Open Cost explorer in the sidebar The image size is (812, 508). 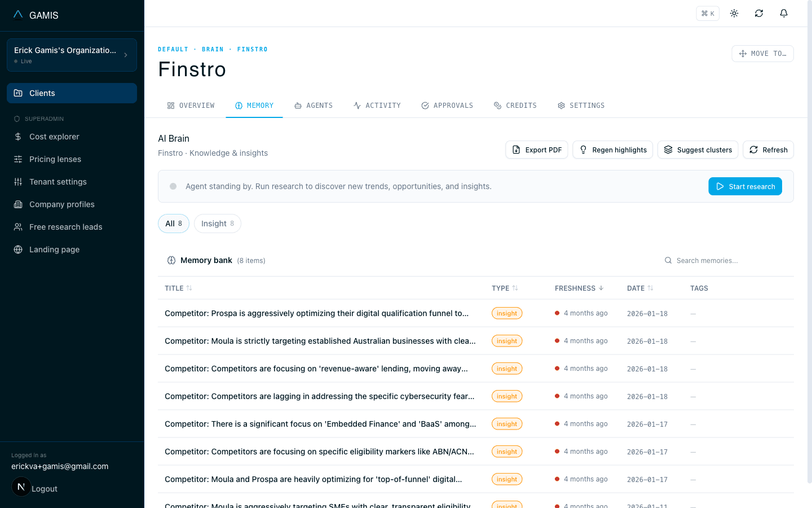click(x=72, y=137)
